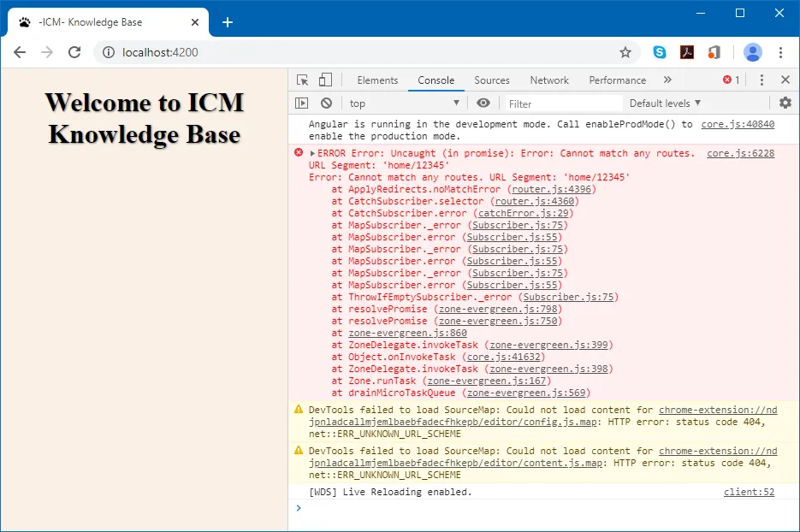The image size is (800, 532).
Task: Clear the console with the ban icon
Action: click(327, 103)
